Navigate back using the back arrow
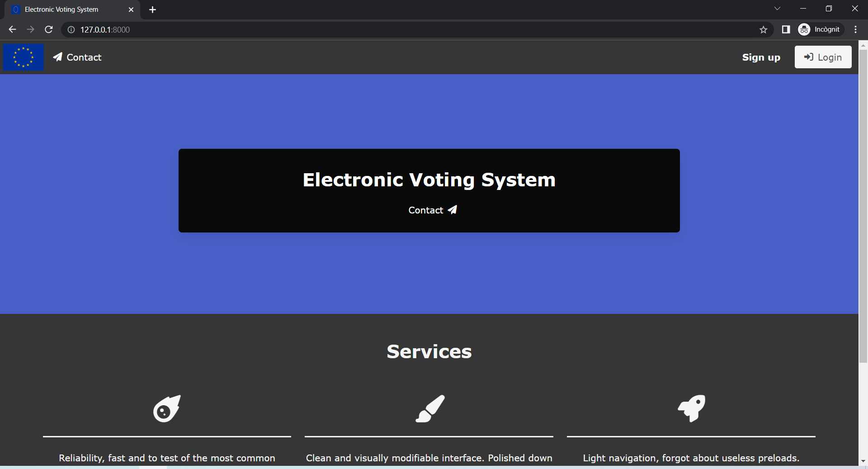868x469 pixels. [12, 29]
